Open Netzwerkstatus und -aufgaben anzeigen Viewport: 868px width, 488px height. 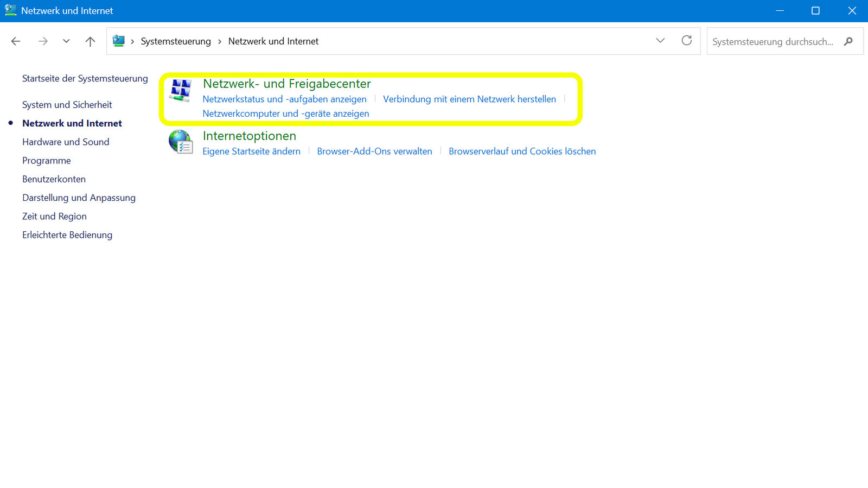[284, 99]
